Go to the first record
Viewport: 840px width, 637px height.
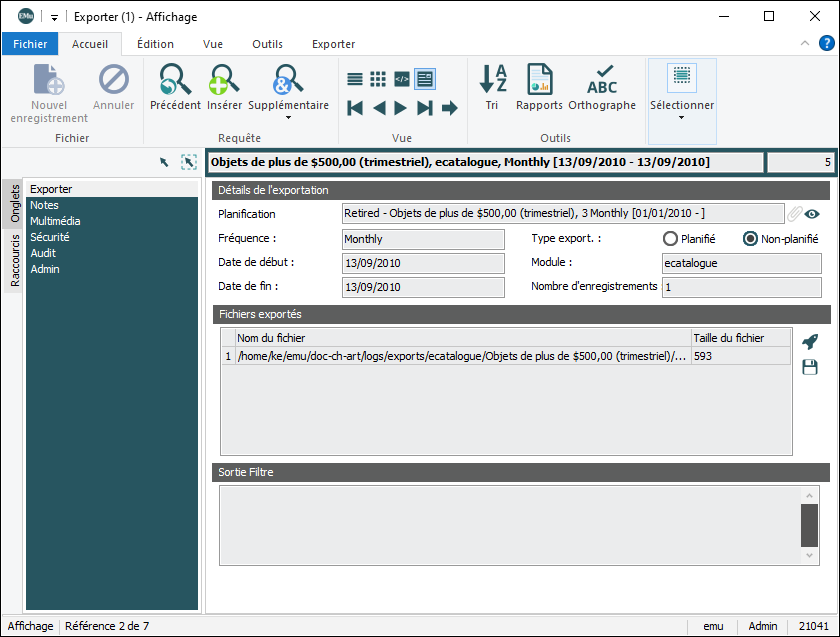[x=355, y=108]
